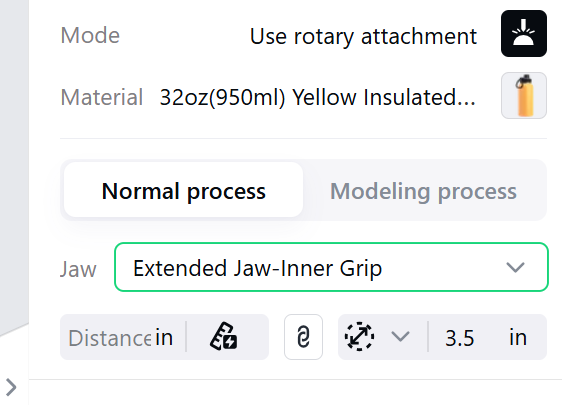Switch to the Modeling process tab

point(423,191)
